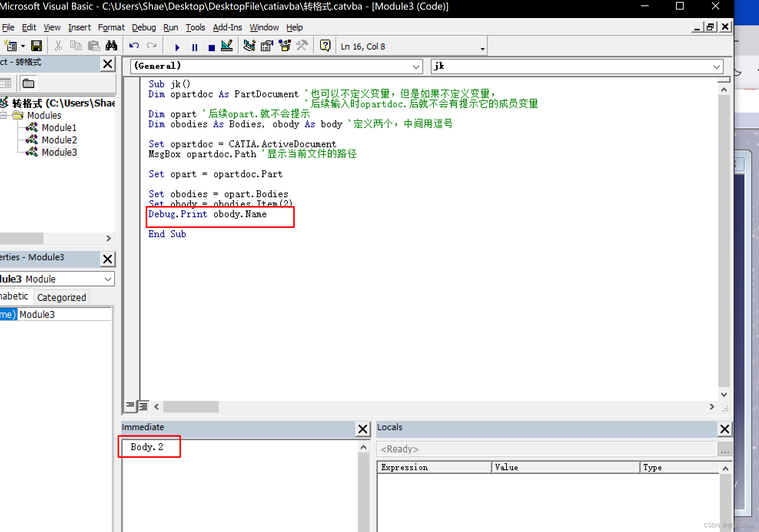
Task: Redo the last undone edit
Action: coord(152,46)
